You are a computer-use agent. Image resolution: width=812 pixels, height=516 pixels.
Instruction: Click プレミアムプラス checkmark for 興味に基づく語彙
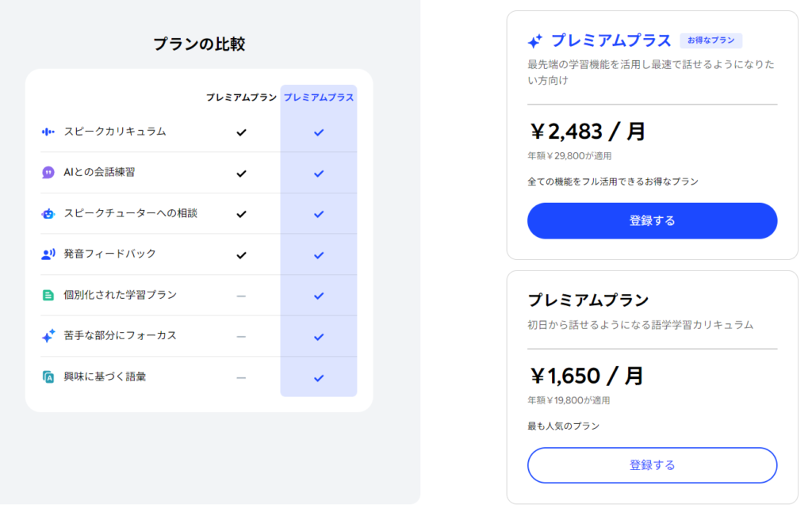click(x=319, y=377)
